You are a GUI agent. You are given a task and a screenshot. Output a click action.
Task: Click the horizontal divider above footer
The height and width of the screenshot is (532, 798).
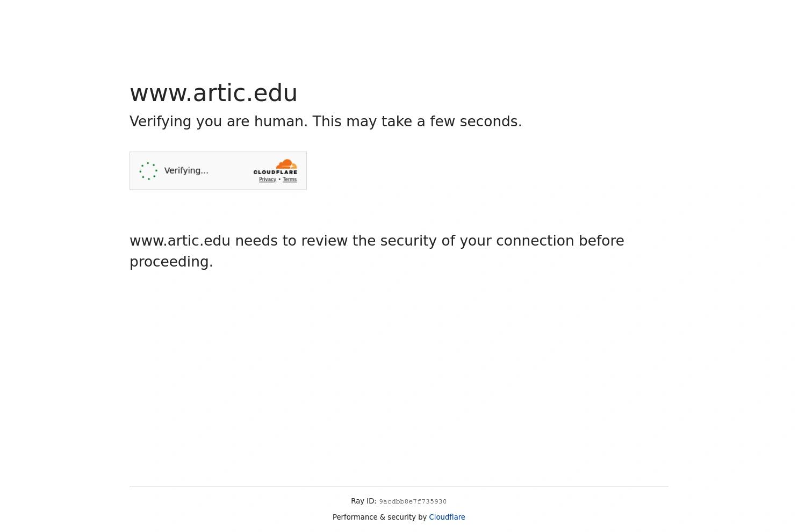(399, 486)
